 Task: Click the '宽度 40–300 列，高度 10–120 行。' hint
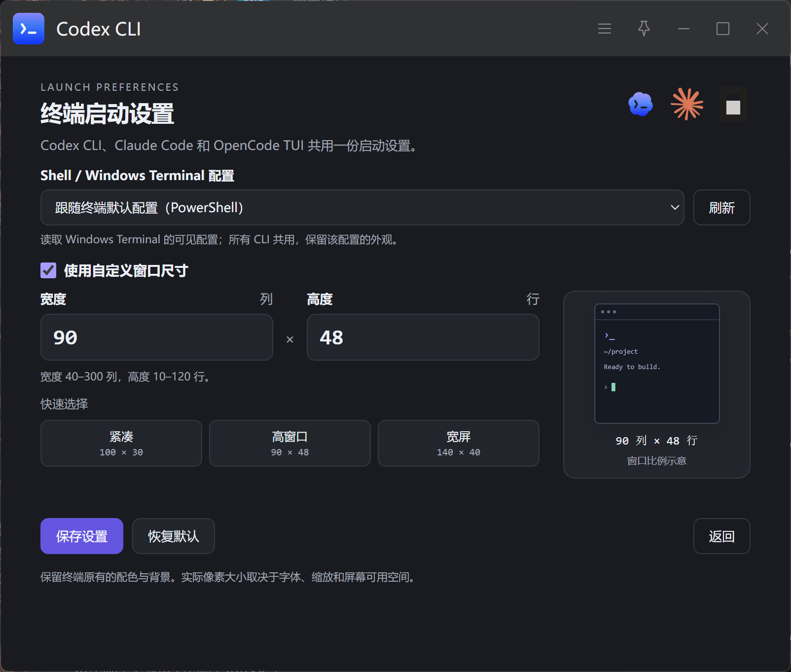(x=127, y=377)
